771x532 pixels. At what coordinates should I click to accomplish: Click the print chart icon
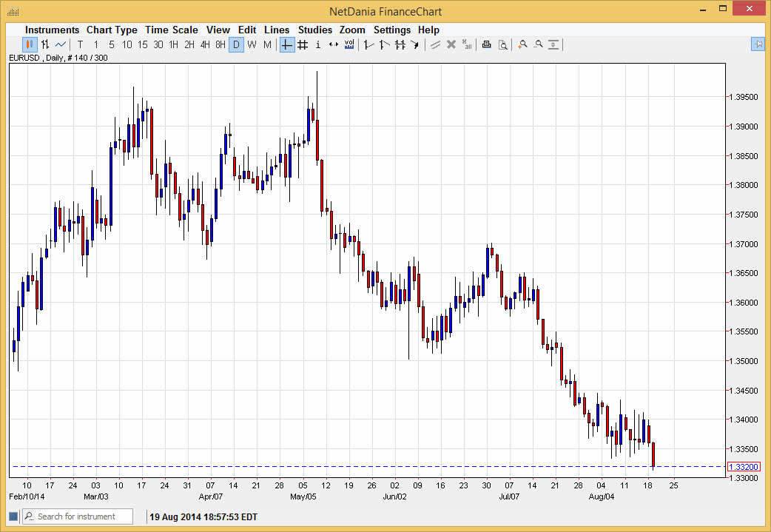486,44
